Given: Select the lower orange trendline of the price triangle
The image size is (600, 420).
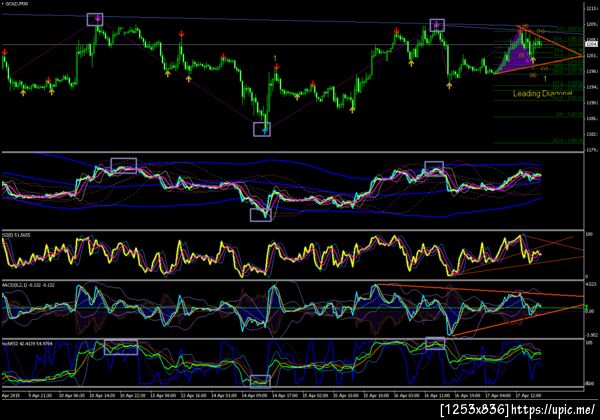Looking at the screenshot, I should [539, 65].
